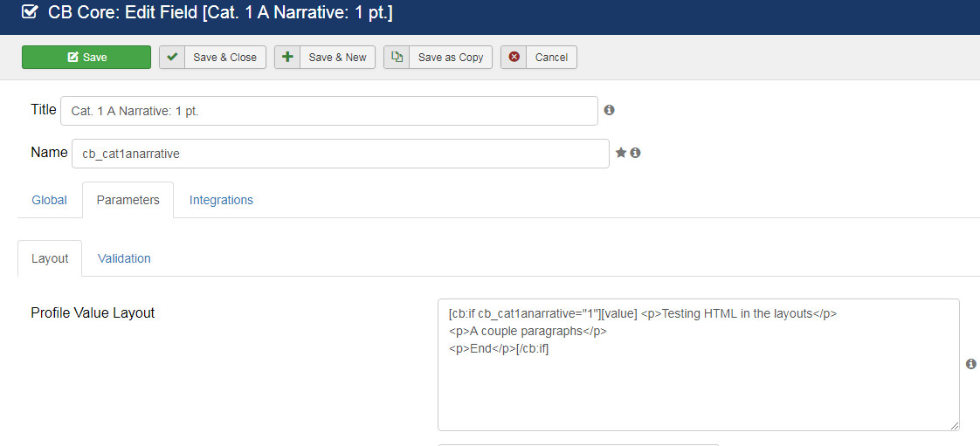Click the textarea resize handle corner
980x446 pixels.
(955, 425)
